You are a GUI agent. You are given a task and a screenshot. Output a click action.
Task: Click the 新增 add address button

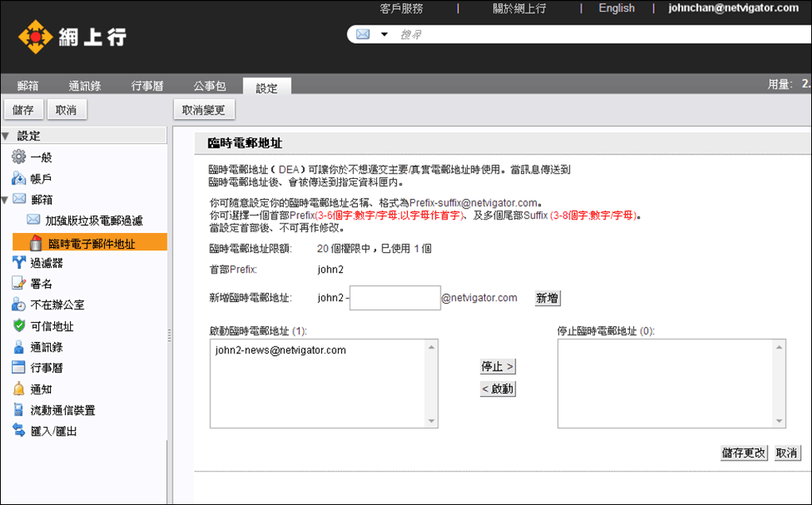pos(547,297)
